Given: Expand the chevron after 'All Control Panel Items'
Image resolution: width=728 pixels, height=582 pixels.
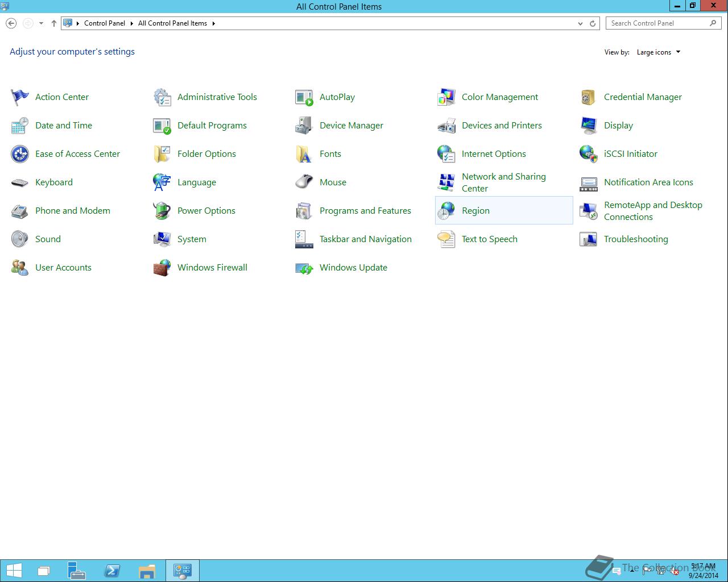Looking at the screenshot, I should pyautogui.click(x=213, y=23).
